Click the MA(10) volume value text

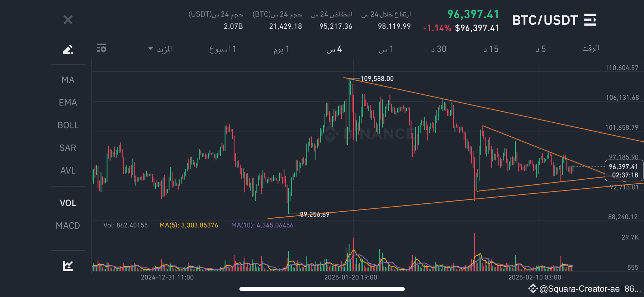click(x=262, y=225)
